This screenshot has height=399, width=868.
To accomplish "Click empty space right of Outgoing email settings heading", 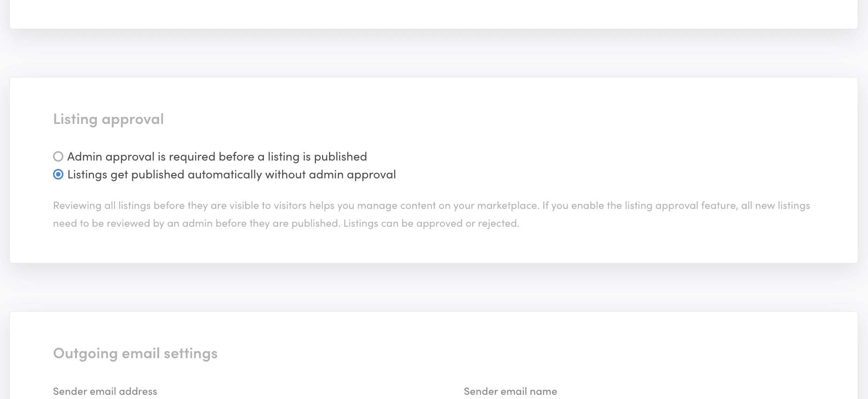I will (516, 353).
